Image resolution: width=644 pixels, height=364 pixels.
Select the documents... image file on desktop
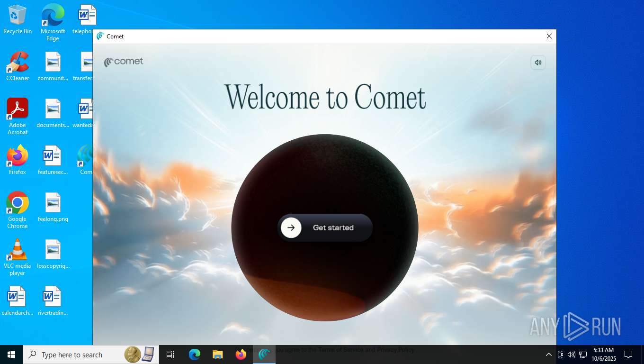click(x=53, y=113)
